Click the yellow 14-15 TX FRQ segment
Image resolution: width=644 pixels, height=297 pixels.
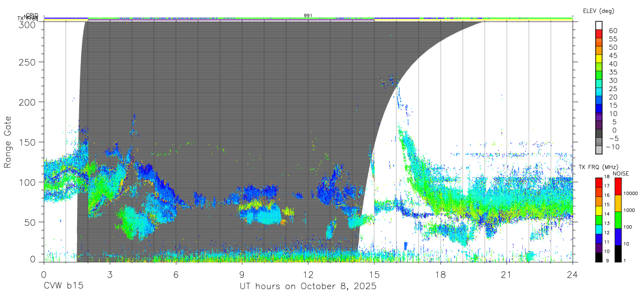(599, 211)
